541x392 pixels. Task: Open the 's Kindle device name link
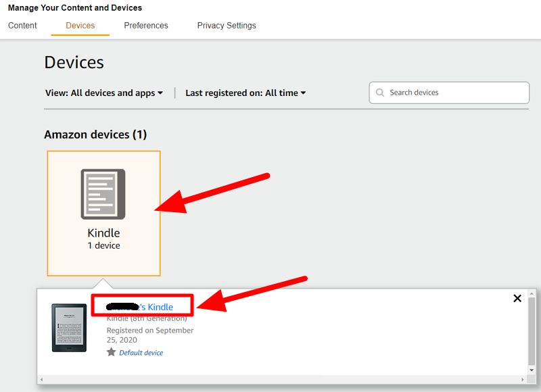point(140,307)
